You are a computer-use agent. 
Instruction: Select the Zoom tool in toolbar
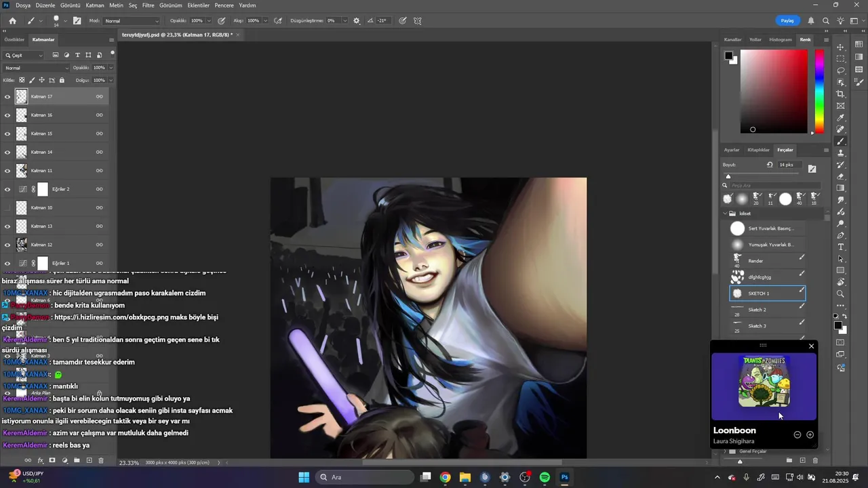tap(841, 293)
